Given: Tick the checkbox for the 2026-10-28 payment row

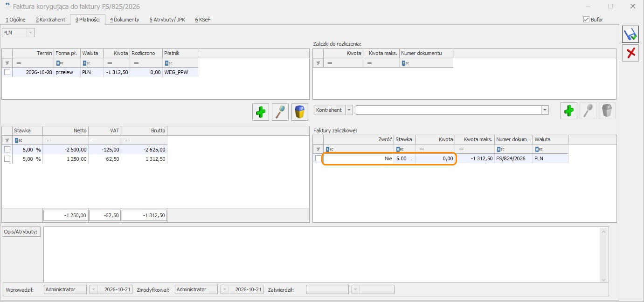Looking at the screenshot, I should click(7, 72).
